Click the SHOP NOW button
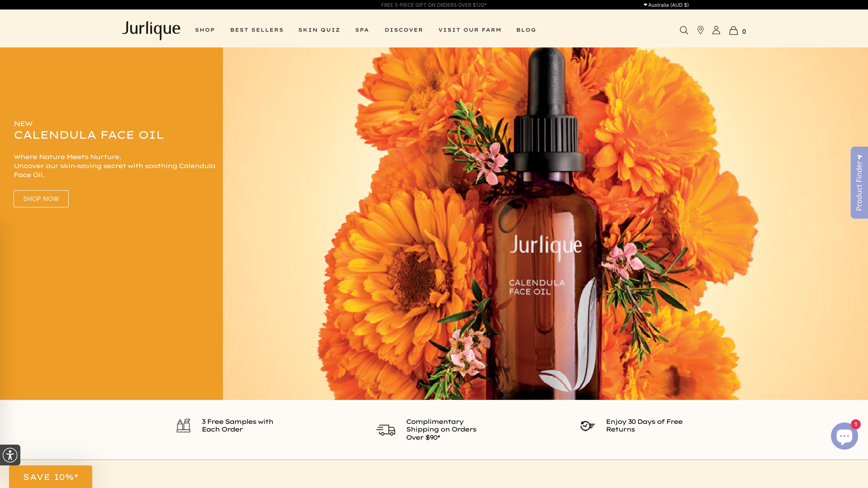 point(41,199)
